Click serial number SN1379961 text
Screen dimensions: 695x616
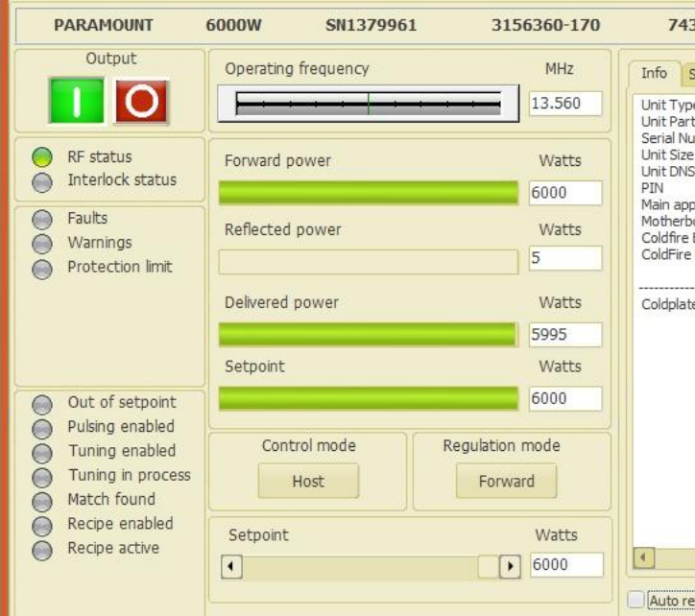[x=371, y=25]
